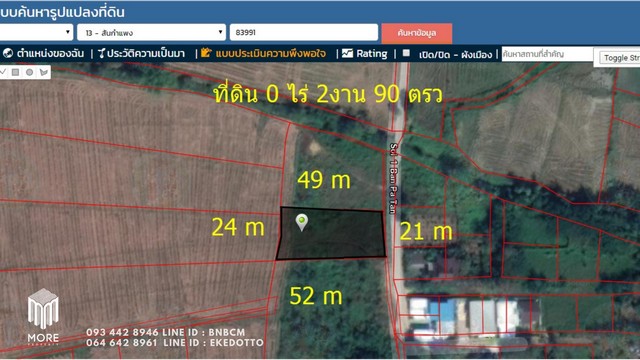This screenshot has height=360, width=640.
Task: Open แบบประเมินความพึงพอใจ link
Action: pos(271,53)
